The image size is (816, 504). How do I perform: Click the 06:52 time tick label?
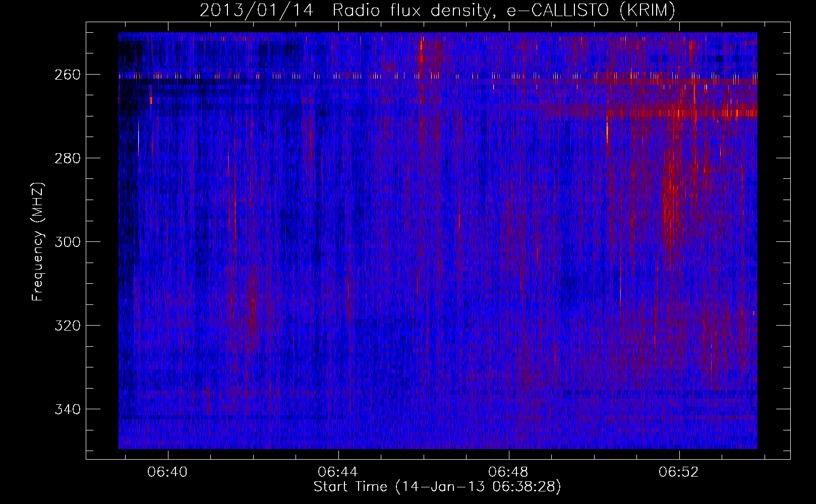click(679, 472)
